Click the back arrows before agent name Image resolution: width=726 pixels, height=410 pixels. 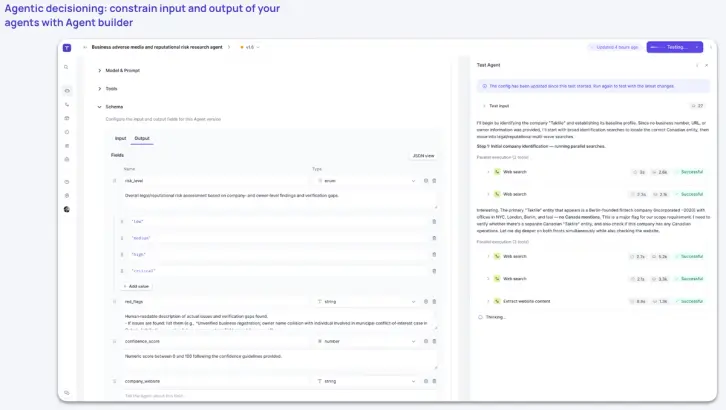[x=85, y=47]
